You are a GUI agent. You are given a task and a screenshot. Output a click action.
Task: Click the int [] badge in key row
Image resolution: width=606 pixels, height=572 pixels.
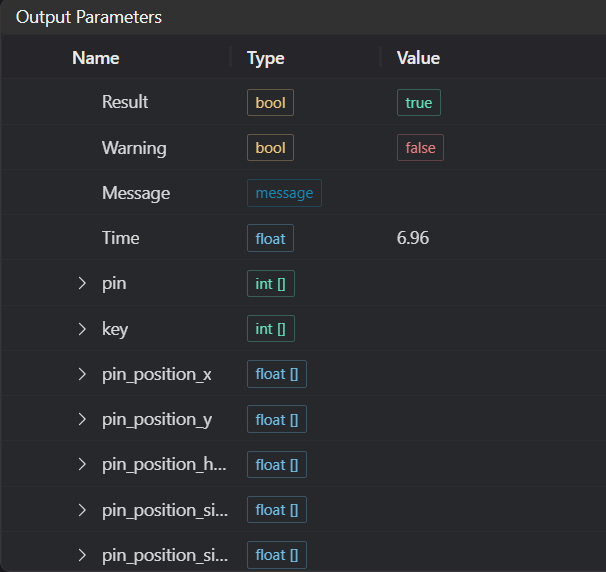[x=271, y=329]
